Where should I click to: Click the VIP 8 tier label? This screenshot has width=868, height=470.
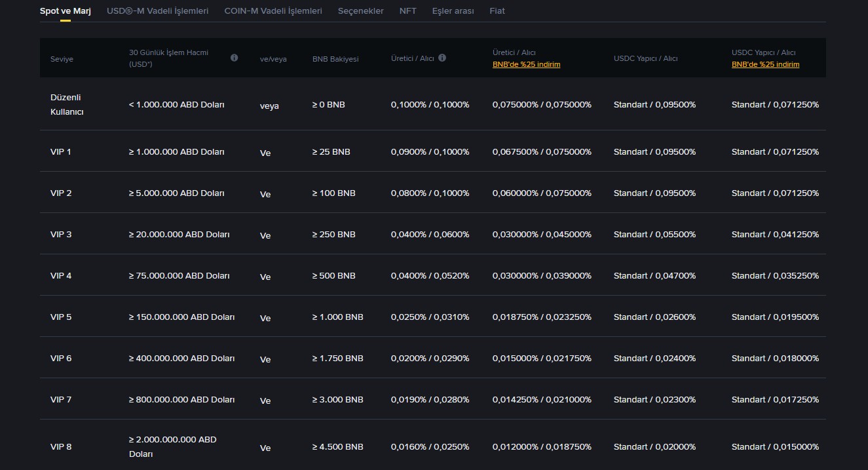(x=61, y=446)
